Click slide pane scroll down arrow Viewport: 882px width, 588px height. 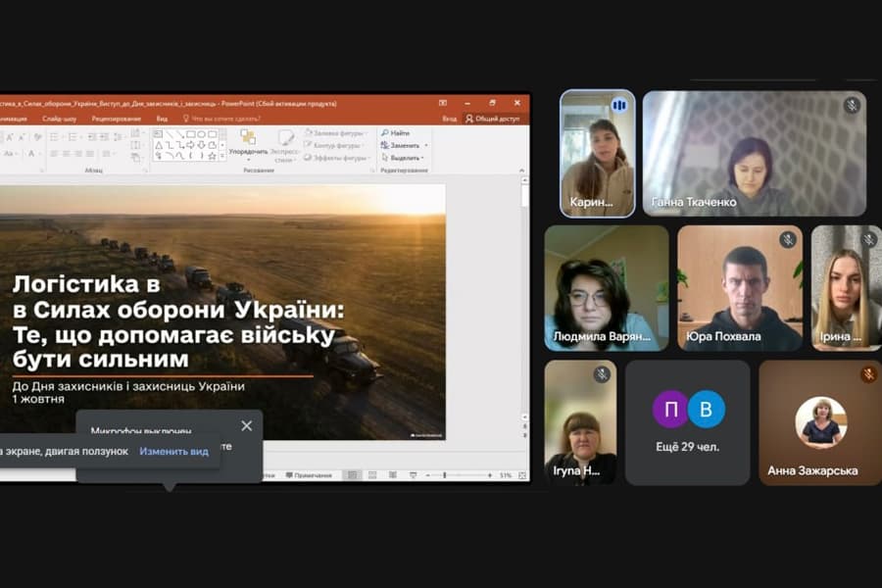click(x=524, y=417)
